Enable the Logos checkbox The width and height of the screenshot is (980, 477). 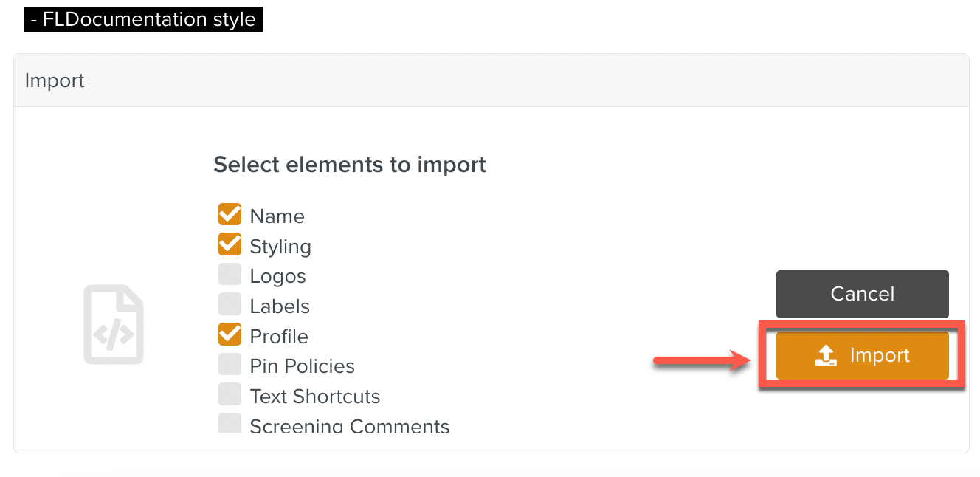coord(230,274)
